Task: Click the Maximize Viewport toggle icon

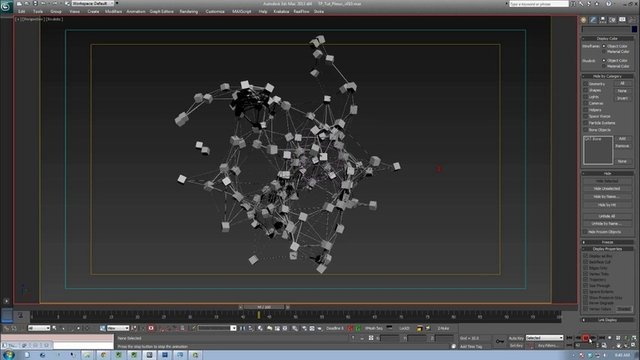Action: (634, 345)
